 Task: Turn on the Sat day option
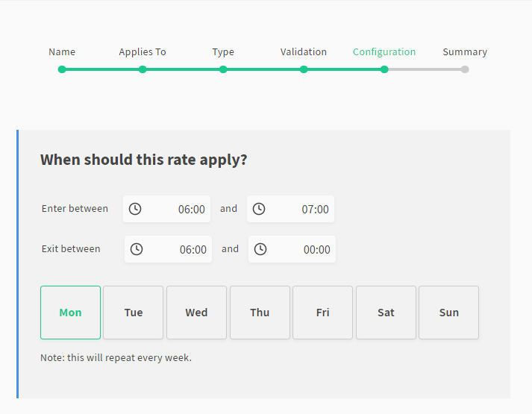[x=386, y=313]
